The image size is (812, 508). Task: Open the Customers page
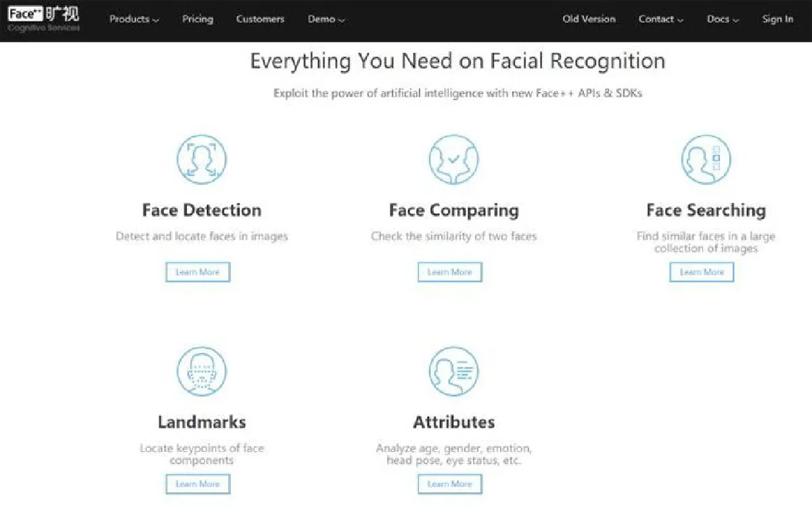pos(261,20)
